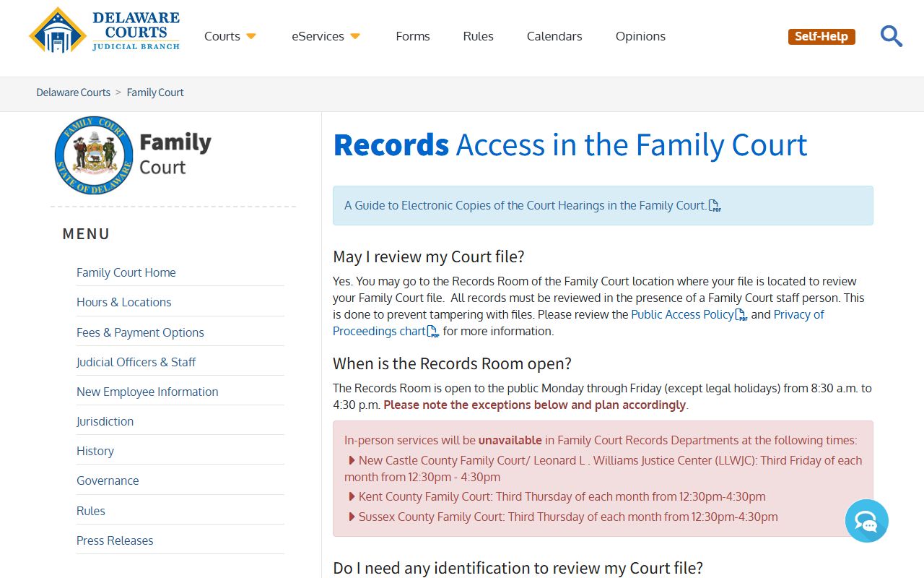
Task: Click the Self-Help button
Action: click(x=821, y=36)
